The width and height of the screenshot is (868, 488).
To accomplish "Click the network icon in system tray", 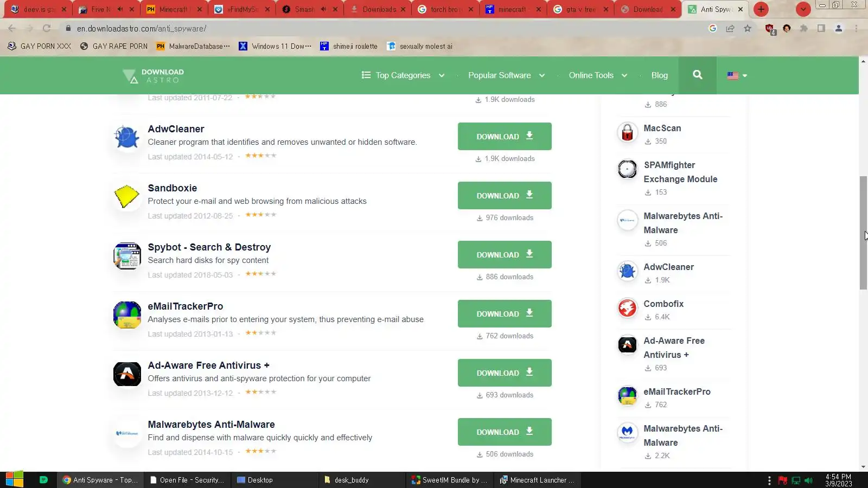I will click(796, 480).
